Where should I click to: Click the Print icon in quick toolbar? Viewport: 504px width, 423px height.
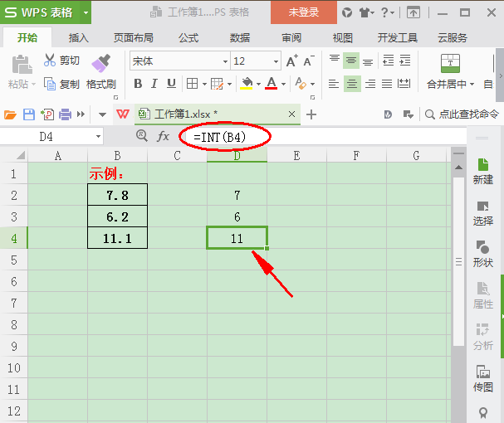(65, 114)
